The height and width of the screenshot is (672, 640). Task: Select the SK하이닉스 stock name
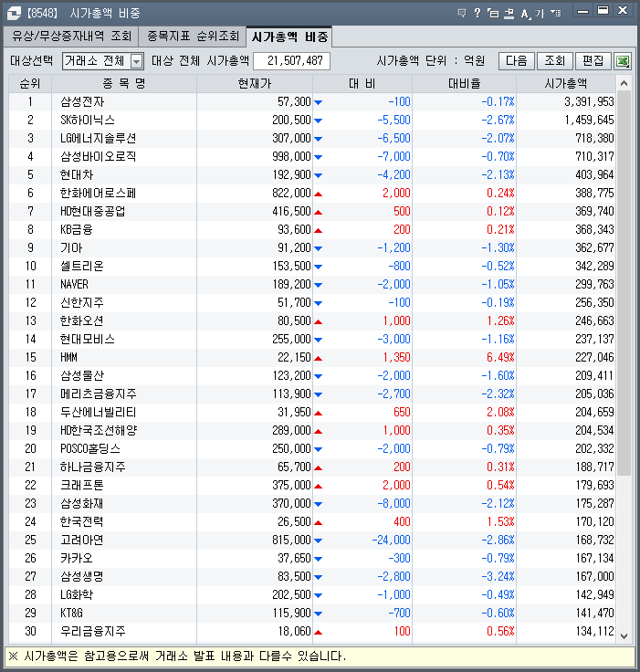pyautogui.click(x=88, y=120)
